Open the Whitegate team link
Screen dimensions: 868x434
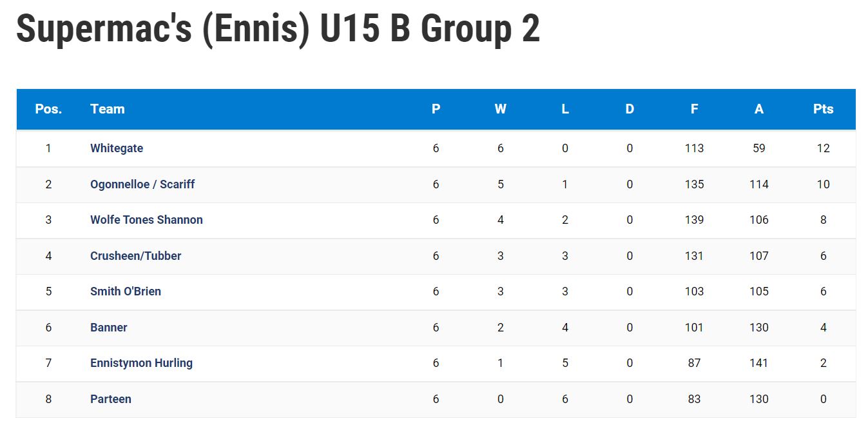click(x=117, y=148)
